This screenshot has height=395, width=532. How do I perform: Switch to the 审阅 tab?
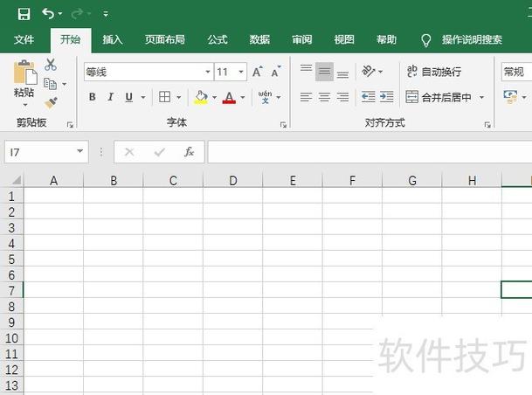pyautogui.click(x=302, y=39)
